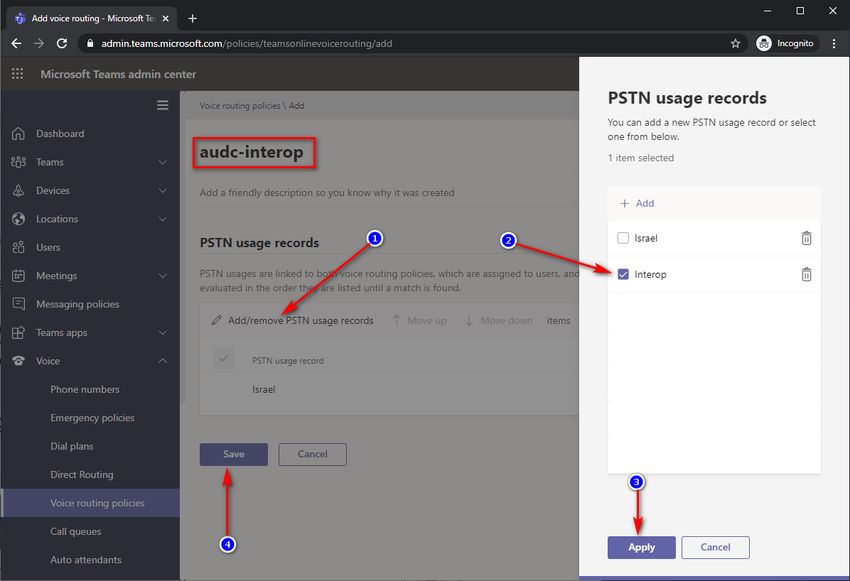The image size is (850, 581).
Task: View site info via the lock icon
Action: 90,43
